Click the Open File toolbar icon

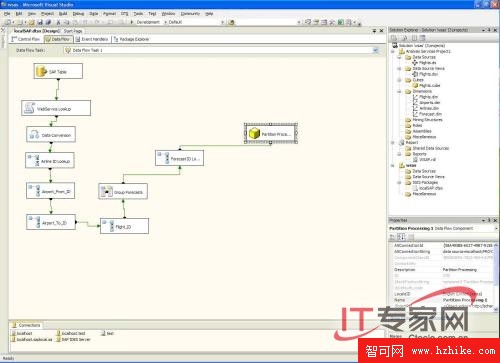[31, 22]
